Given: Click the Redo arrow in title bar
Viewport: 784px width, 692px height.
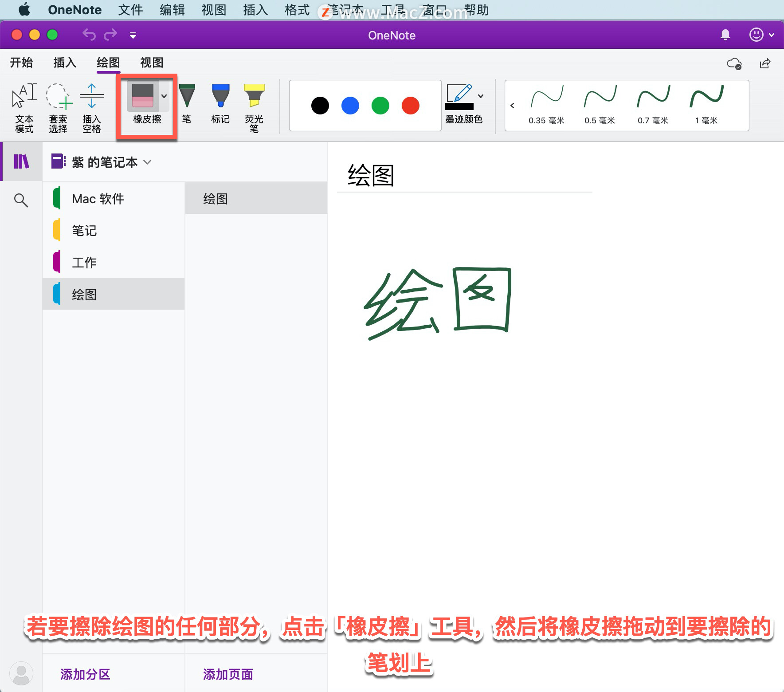Looking at the screenshot, I should pyautogui.click(x=110, y=35).
